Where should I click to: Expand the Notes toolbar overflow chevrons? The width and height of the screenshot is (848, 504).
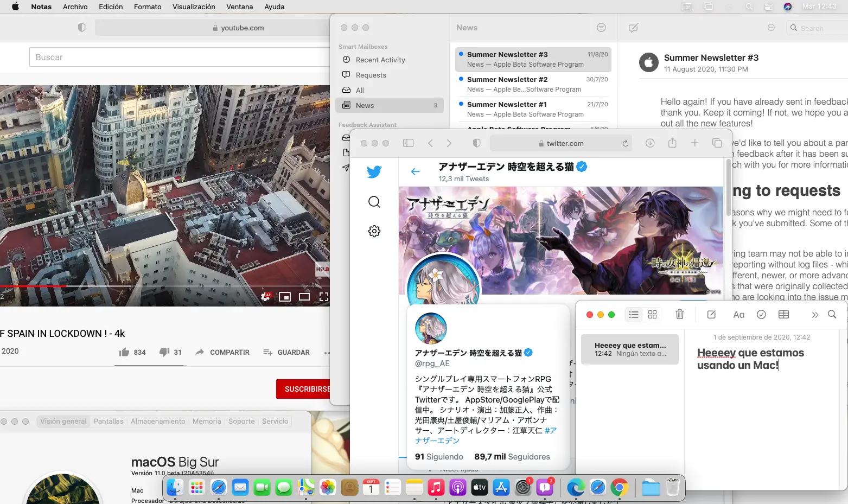815,315
